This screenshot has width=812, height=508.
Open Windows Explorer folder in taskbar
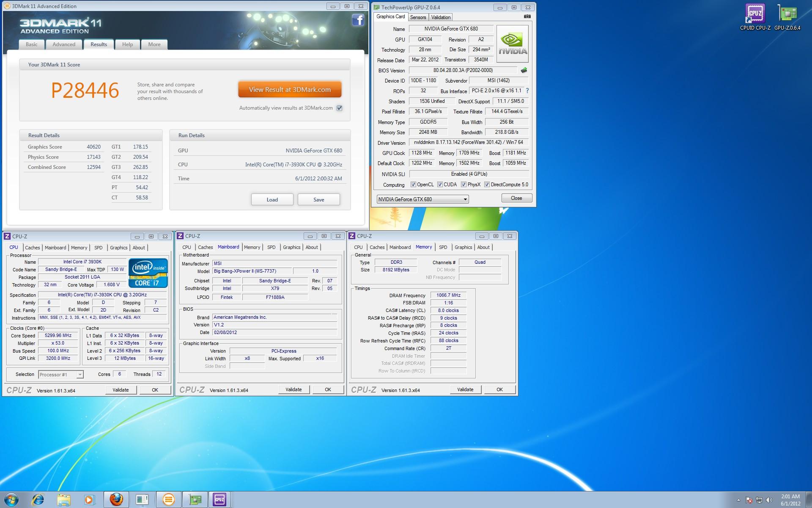coord(63,500)
